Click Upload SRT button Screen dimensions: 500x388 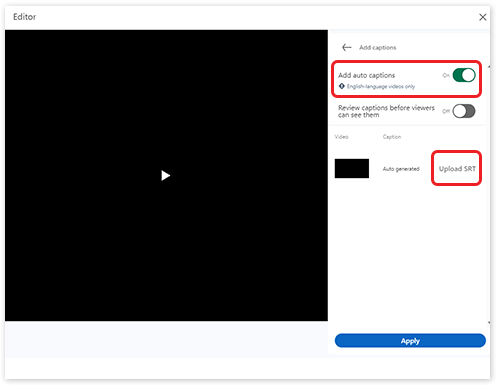point(457,169)
